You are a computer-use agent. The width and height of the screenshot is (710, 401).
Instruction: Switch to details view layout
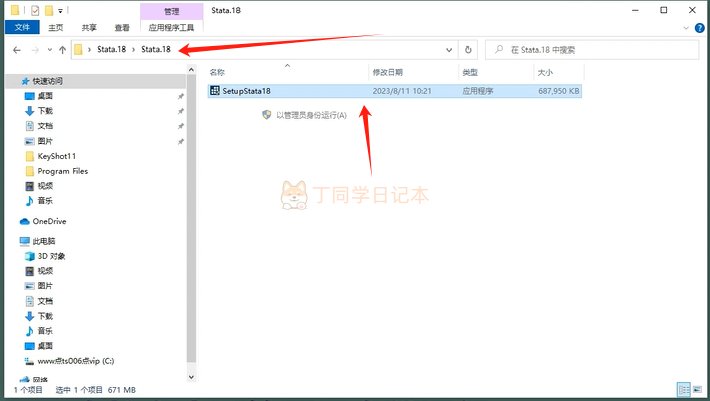point(684,390)
